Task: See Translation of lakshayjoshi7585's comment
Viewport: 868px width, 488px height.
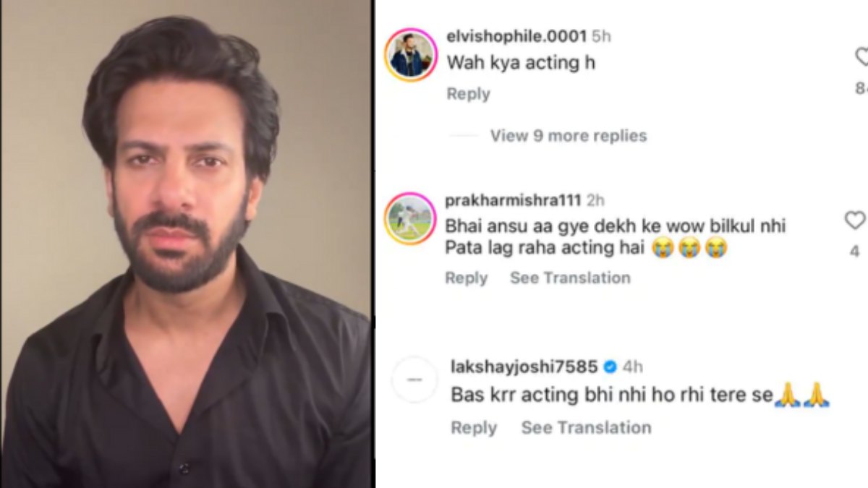Action: (x=586, y=428)
